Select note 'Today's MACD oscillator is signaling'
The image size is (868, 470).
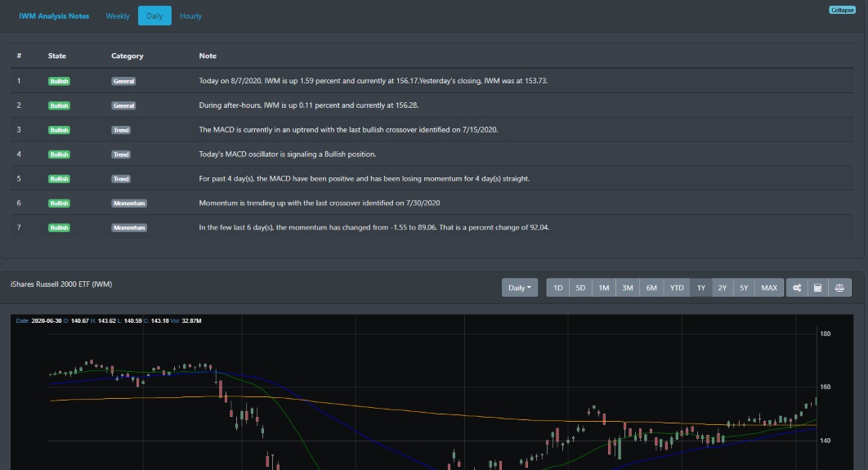coord(288,154)
